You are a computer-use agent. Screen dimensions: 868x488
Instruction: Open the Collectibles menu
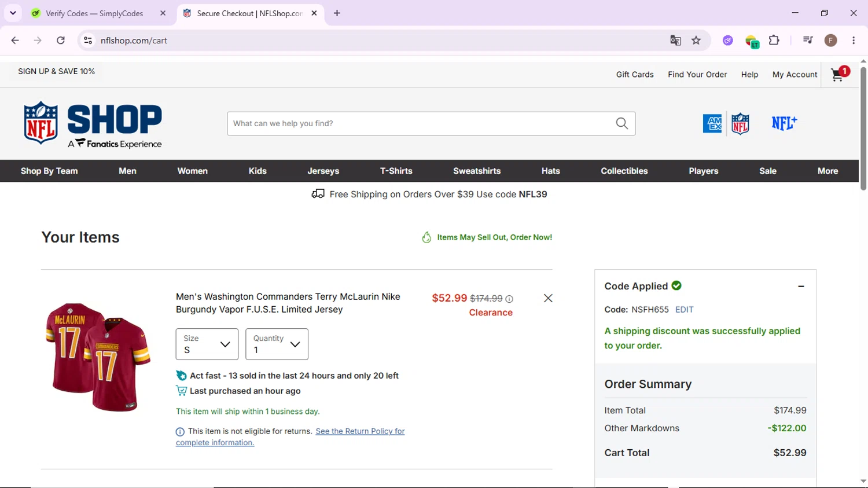point(624,171)
